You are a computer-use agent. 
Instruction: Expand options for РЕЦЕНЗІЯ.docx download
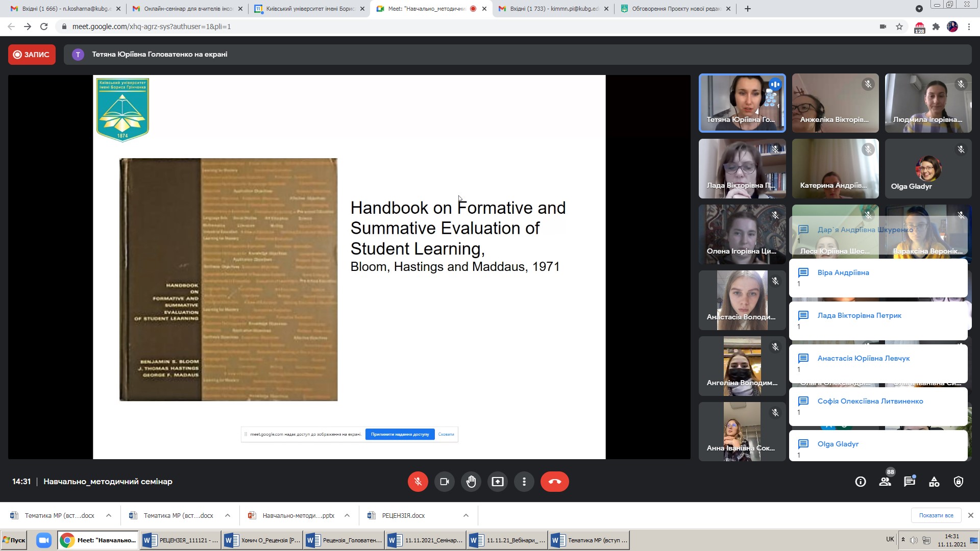click(x=465, y=515)
